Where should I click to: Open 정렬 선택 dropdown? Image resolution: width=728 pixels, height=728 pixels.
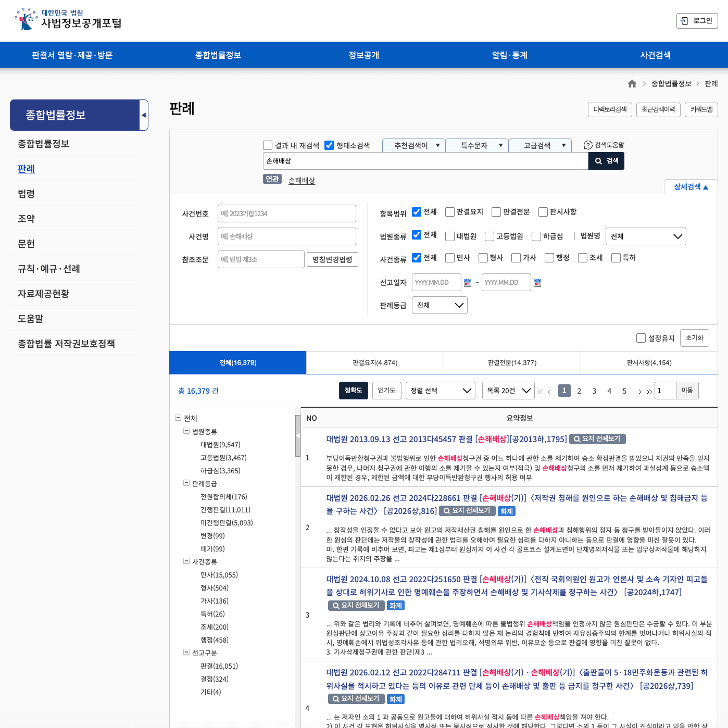[x=441, y=391]
